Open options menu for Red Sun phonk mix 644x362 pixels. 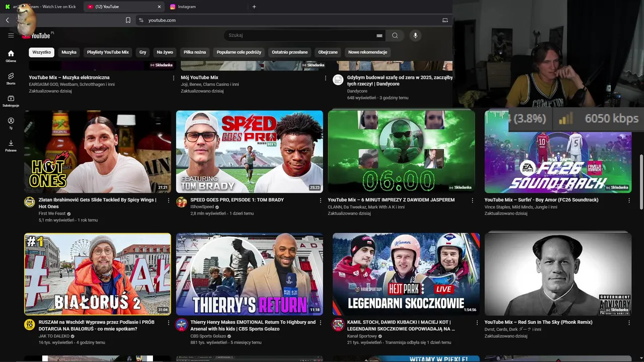click(x=629, y=322)
